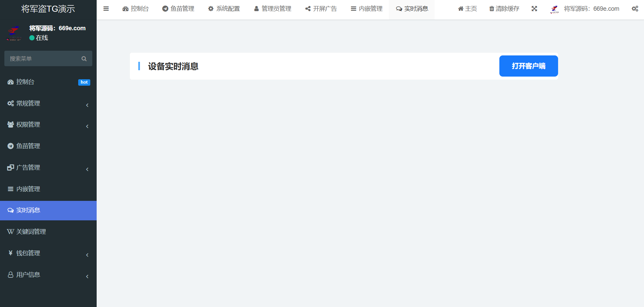Click the share icon in 开屏广告 tab
This screenshot has width=644, height=307.
[x=308, y=9]
